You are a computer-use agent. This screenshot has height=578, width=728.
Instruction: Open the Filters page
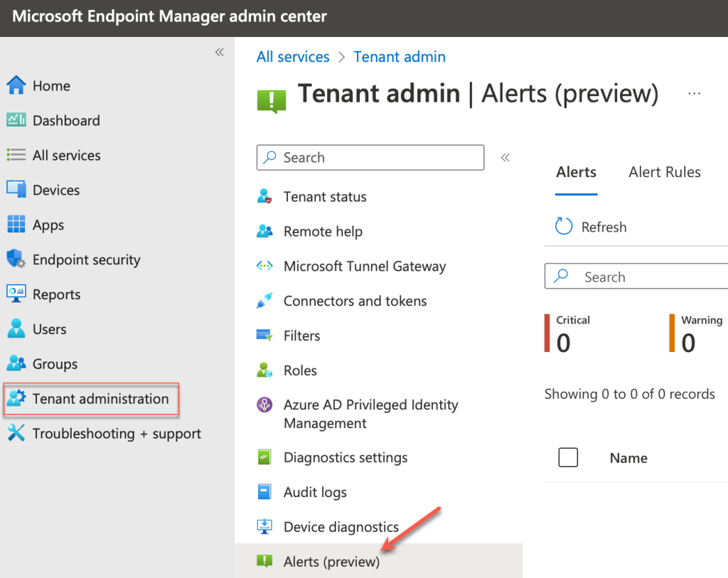click(x=301, y=336)
